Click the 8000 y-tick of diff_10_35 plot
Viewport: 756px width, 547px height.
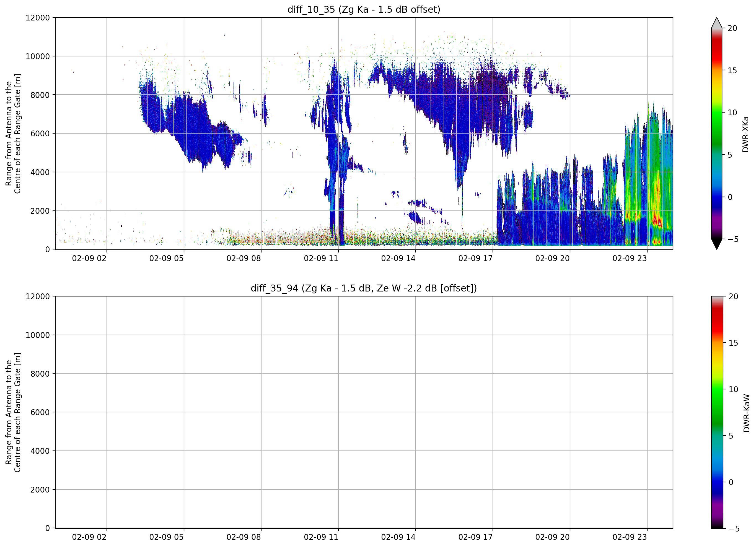click(40, 95)
